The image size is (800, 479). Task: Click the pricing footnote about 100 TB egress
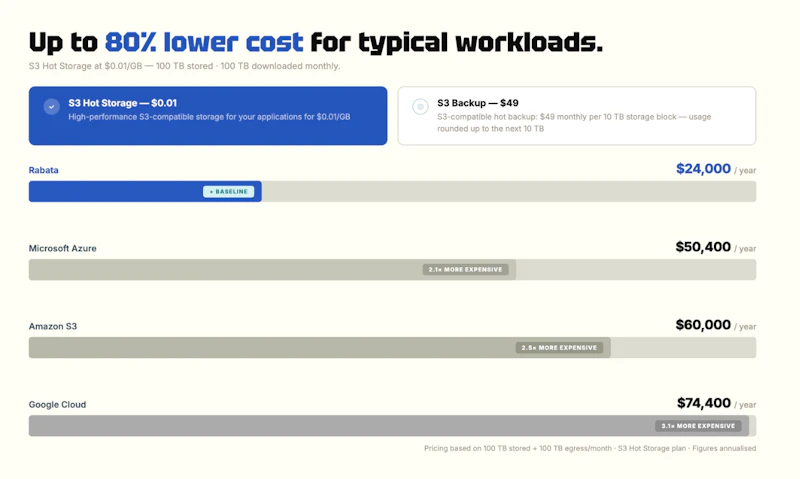[x=590, y=448]
